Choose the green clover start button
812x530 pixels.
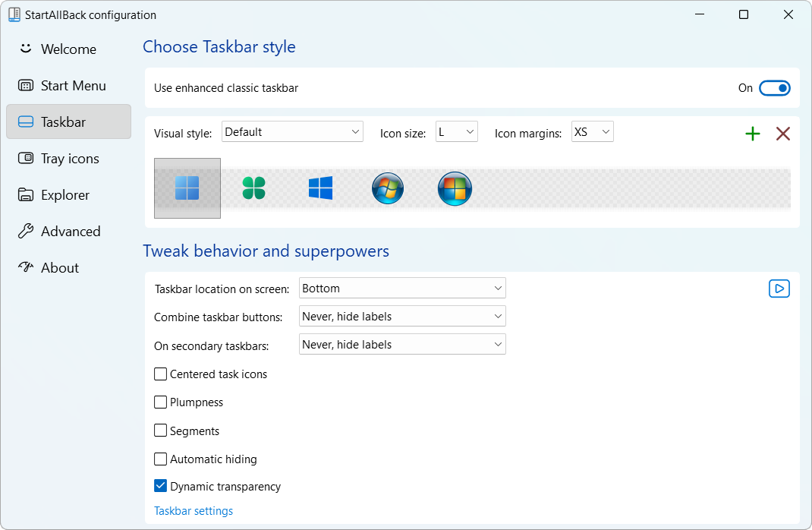(253, 188)
